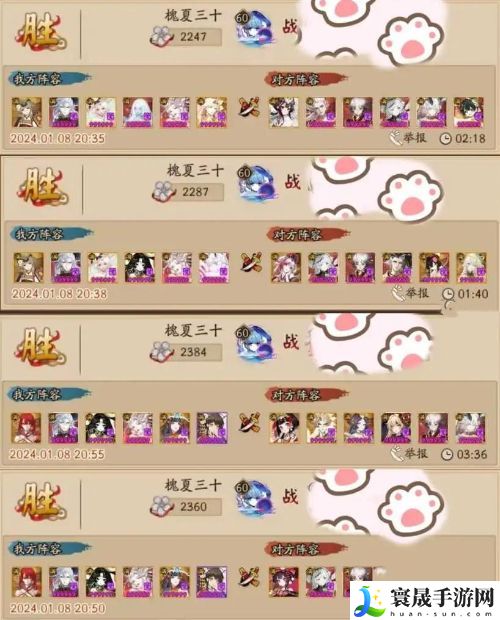Image resolution: width=500 pixels, height=620 pixels.
Task: Select first 我方阵容 shikigami in 20:35 record
Action: [26, 112]
